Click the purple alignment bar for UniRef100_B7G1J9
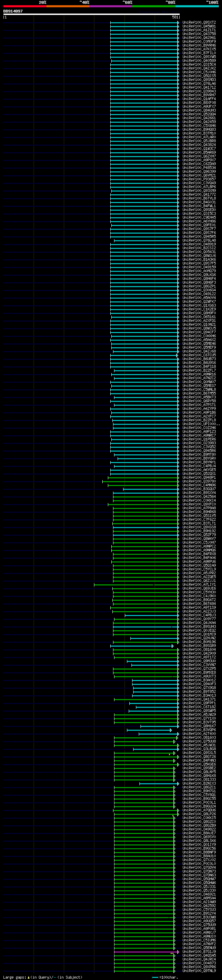 [146, 952]
